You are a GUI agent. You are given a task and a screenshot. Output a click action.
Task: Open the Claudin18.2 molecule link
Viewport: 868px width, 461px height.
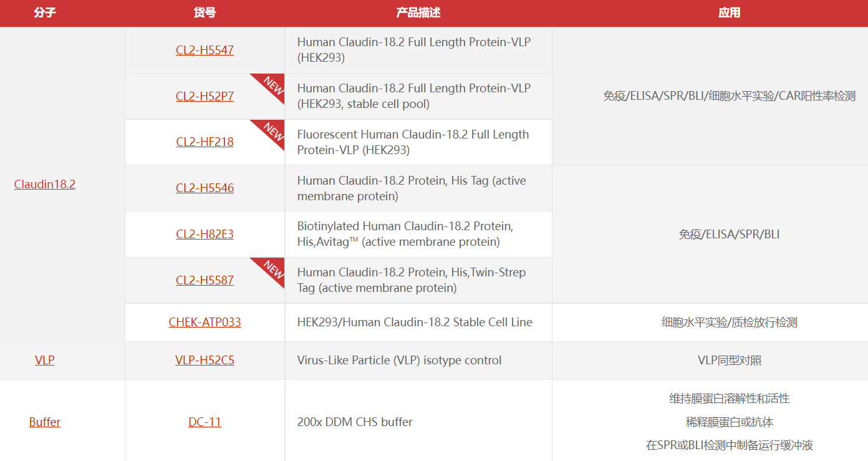pos(45,185)
